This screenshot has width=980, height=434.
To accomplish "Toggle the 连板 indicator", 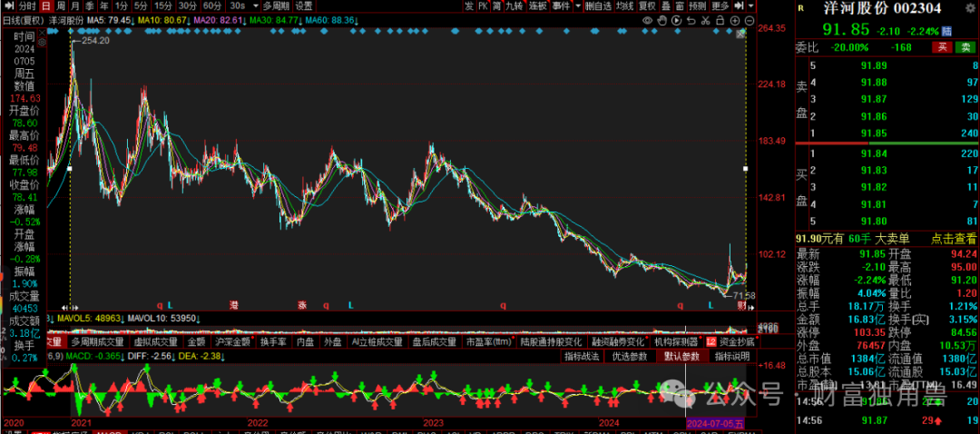I will (x=537, y=5).
